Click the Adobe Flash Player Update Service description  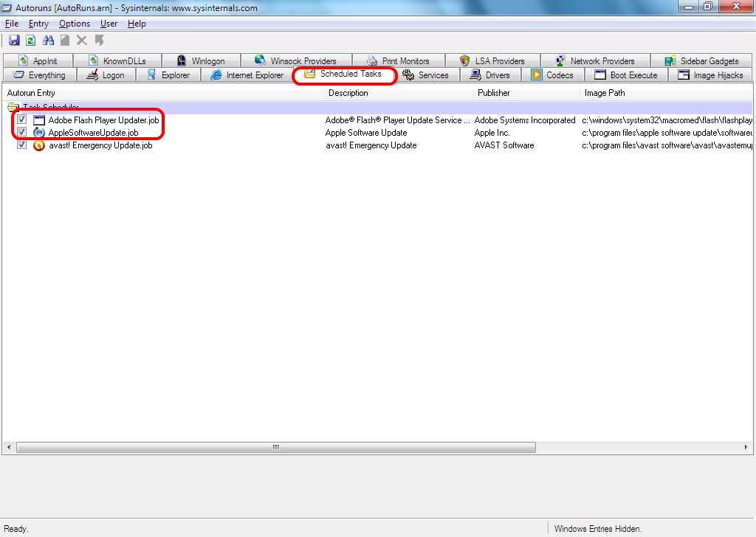(x=397, y=120)
